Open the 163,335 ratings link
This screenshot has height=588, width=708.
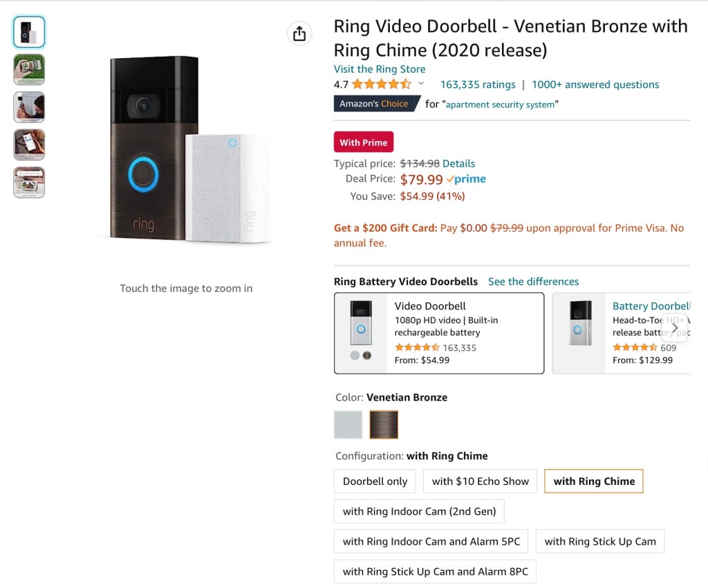(478, 84)
